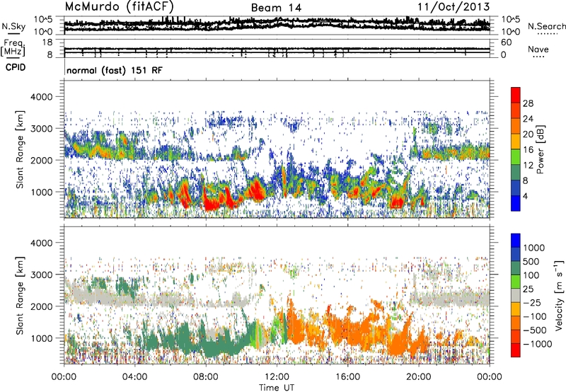Click the '-1000' Velocity colorbar value
The width and height of the screenshot is (566, 392).
[537, 344]
